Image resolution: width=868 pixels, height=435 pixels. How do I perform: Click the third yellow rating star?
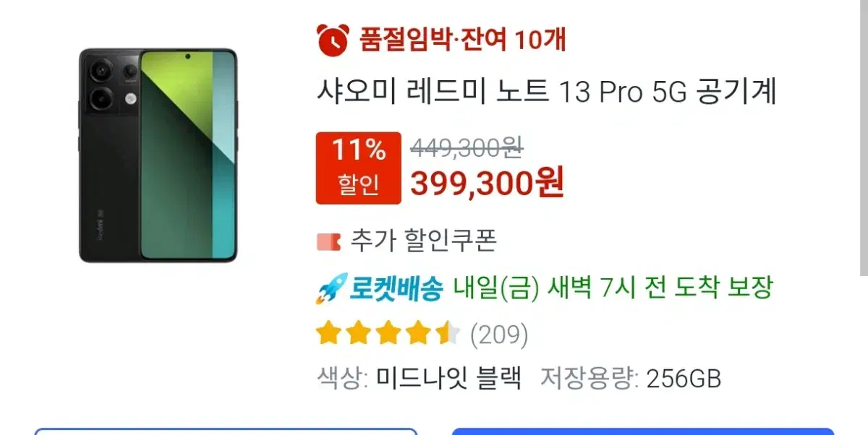[x=388, y=334]
